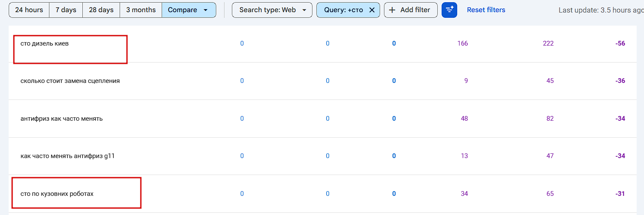Select the 24 hours date range

(x=29, y=10)
